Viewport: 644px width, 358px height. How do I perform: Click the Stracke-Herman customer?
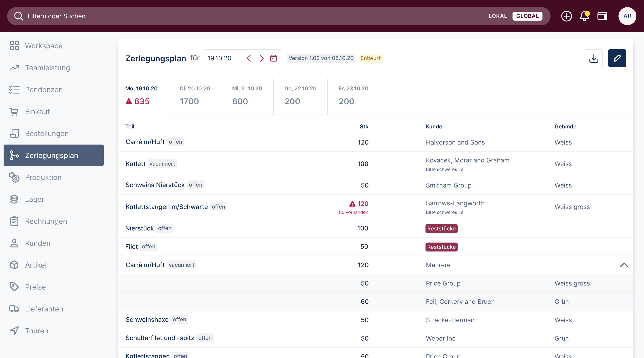click(x=450, y=320)
